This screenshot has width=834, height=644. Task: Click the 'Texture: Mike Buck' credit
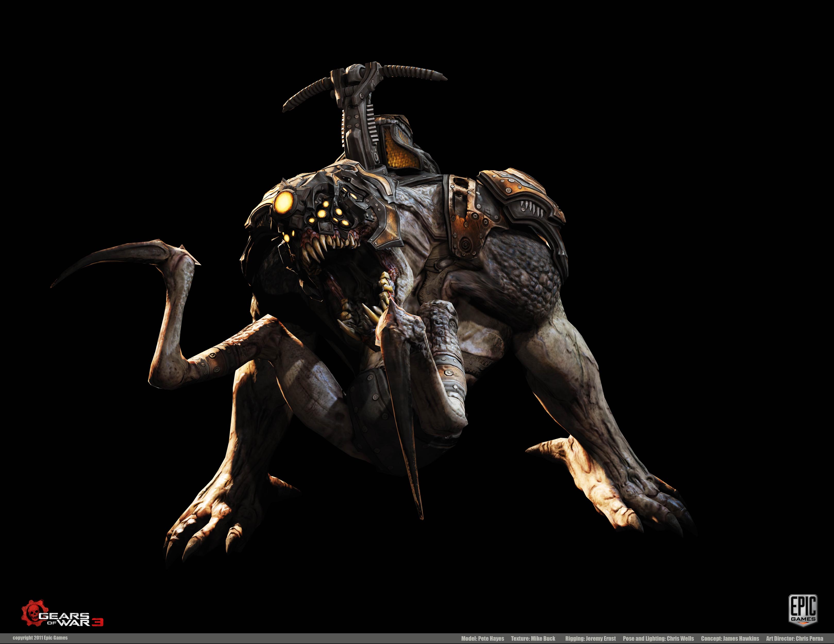(x=533, y=639)
